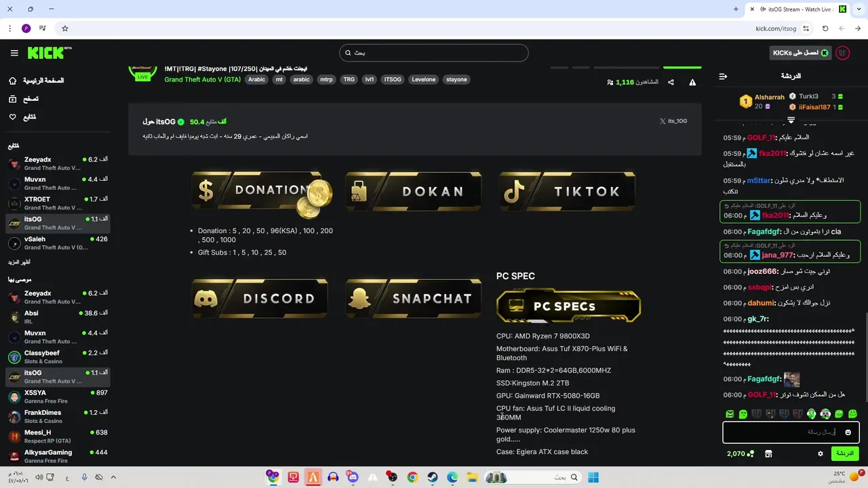Screen dimensions: 868x488
Task: Open Classybeef channel in recommended list
Action: 57,357
